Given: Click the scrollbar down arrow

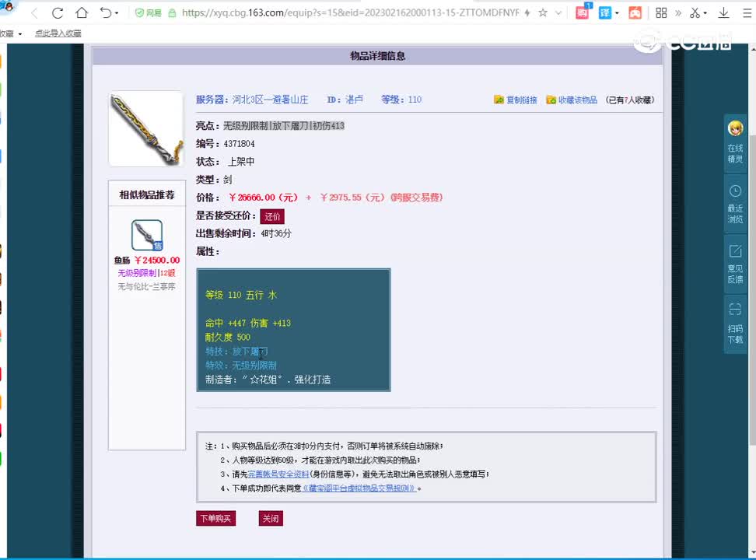Looking at the screenshot, I should click(x=752, y=551).
